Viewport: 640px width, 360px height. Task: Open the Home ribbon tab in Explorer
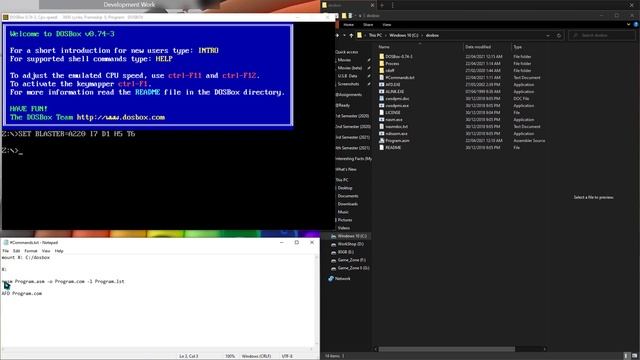(x=348, y=24)
